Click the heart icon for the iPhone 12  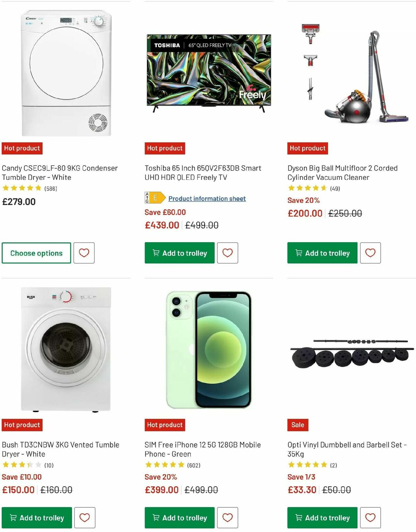coord(227,518)
